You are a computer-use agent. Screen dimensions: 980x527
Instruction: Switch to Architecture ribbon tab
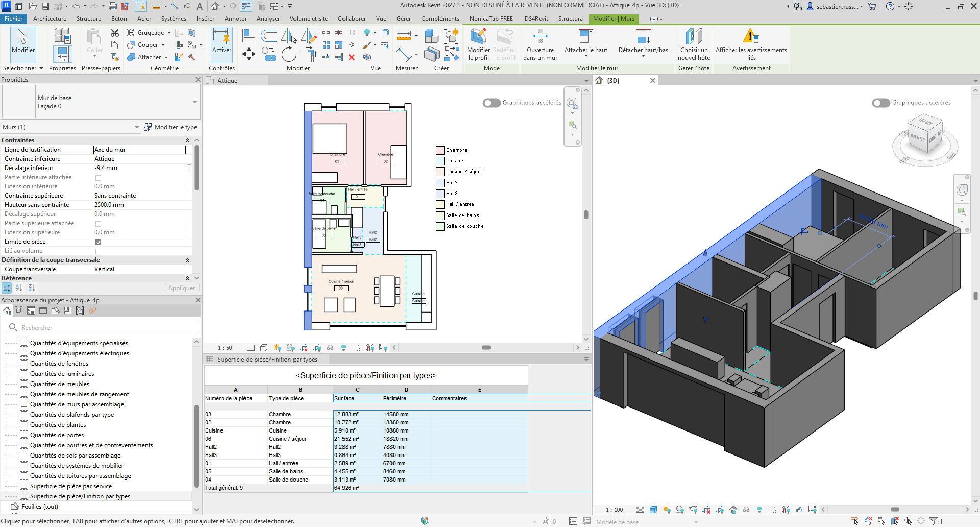[50, 19]
